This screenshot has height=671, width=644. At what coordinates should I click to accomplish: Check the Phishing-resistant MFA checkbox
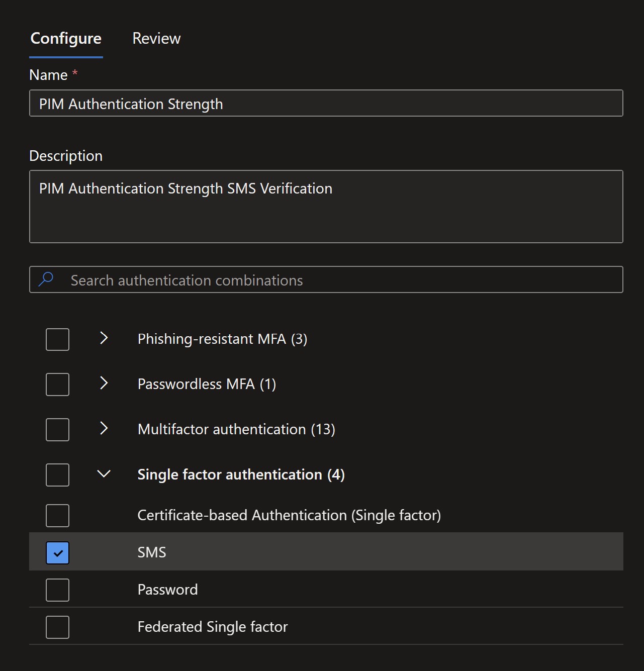pyautogui.click(x=57, y=339)
